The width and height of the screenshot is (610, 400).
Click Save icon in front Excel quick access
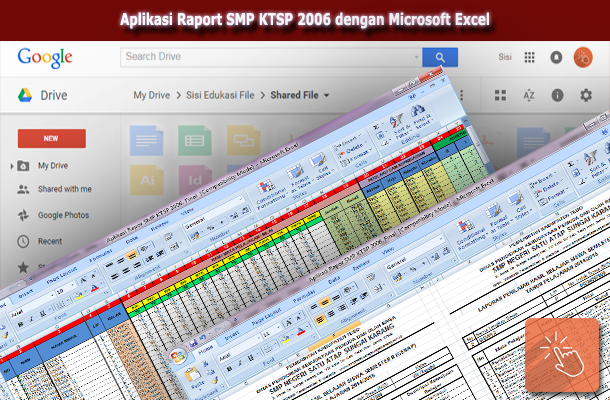pyautogui.click(x=193, y=343)
